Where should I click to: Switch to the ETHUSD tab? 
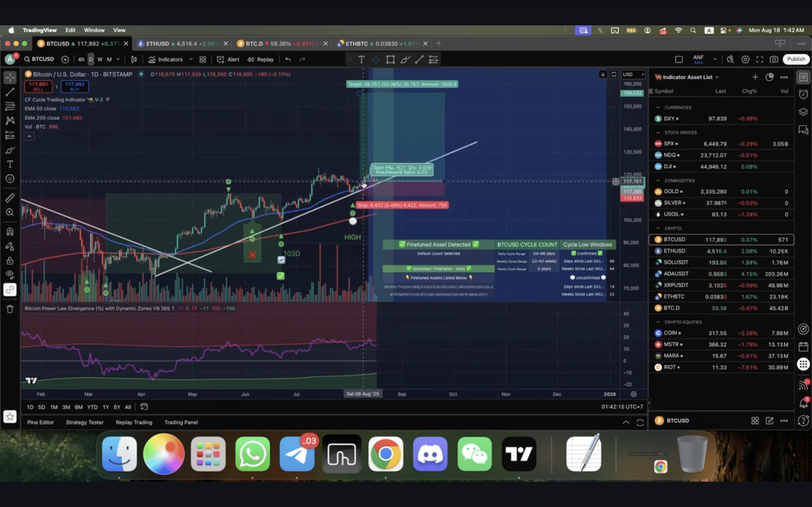[x=158, y=44]
